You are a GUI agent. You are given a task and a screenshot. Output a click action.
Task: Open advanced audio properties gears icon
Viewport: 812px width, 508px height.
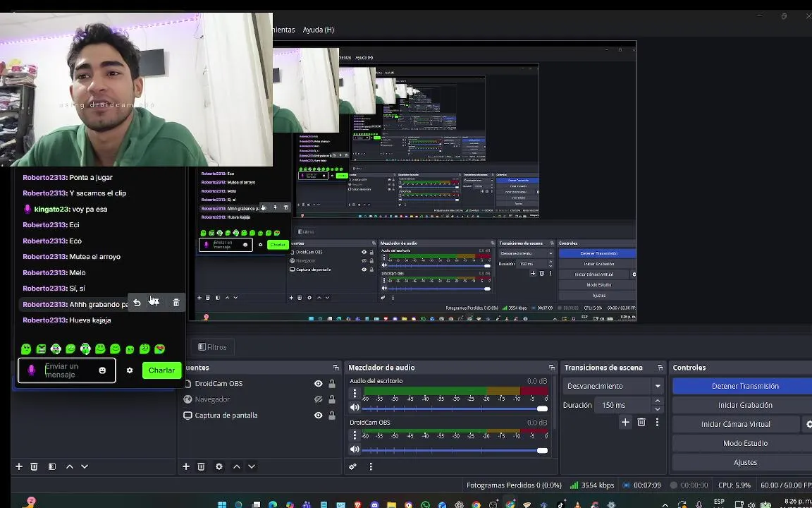[352, 466]
